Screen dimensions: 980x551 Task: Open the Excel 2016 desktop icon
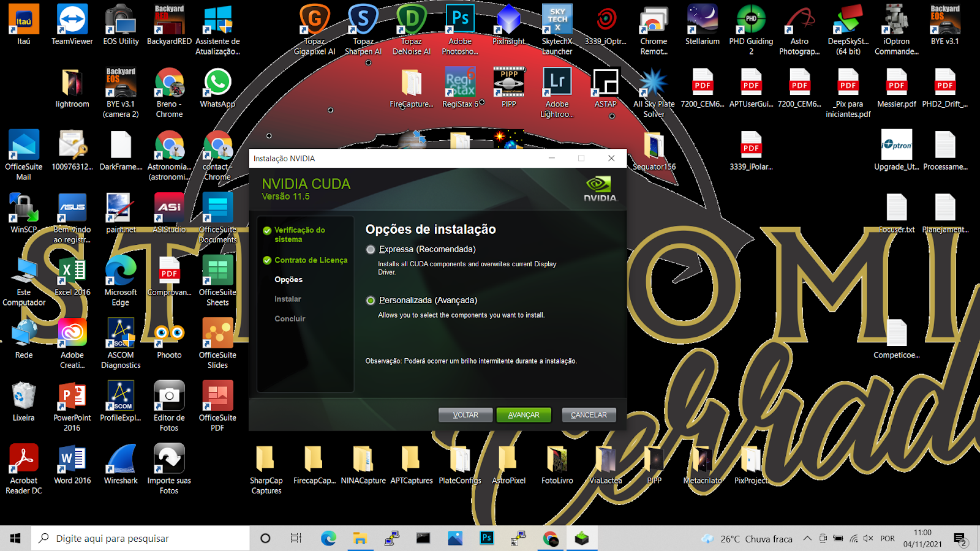(72, 275)
